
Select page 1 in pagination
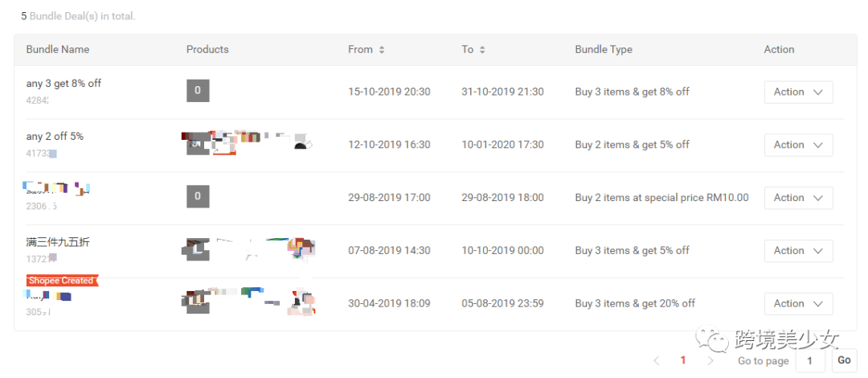683,361
